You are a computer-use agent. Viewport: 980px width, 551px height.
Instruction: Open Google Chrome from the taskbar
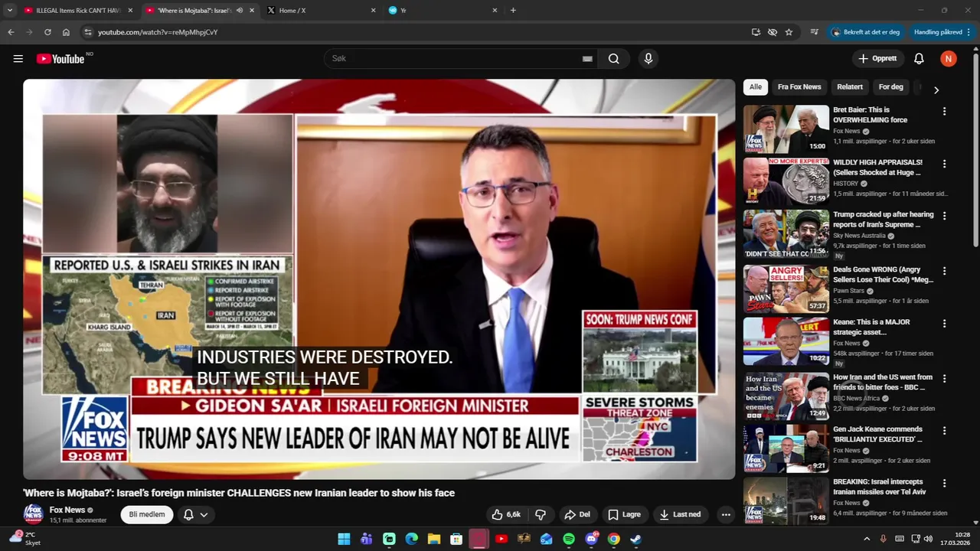coord(613,539)
